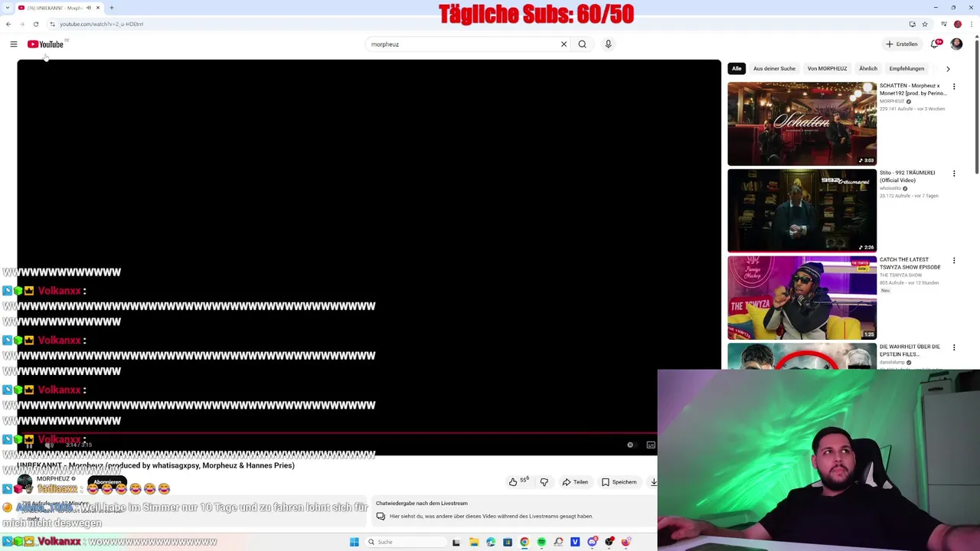Viewport: 980px width, 551px height.
Task: Open Microsoft Edge from the taskbar
Action: (491, 542)
